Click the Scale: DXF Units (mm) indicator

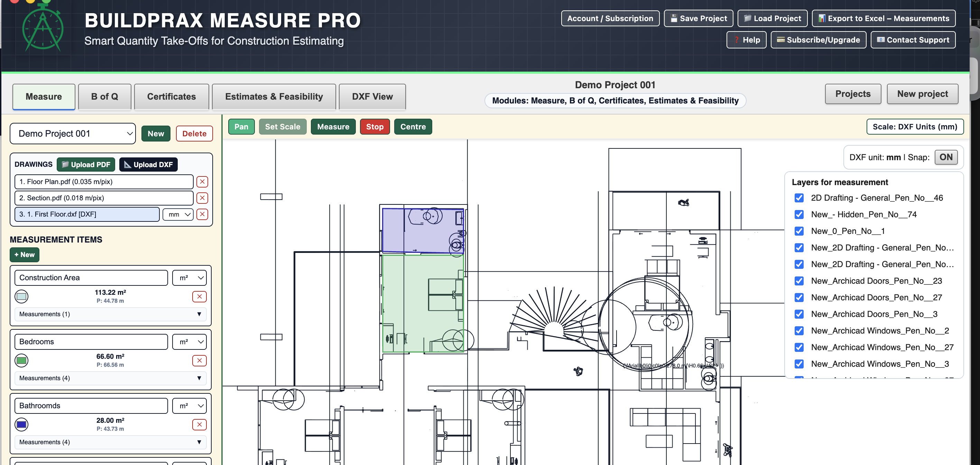915,127
